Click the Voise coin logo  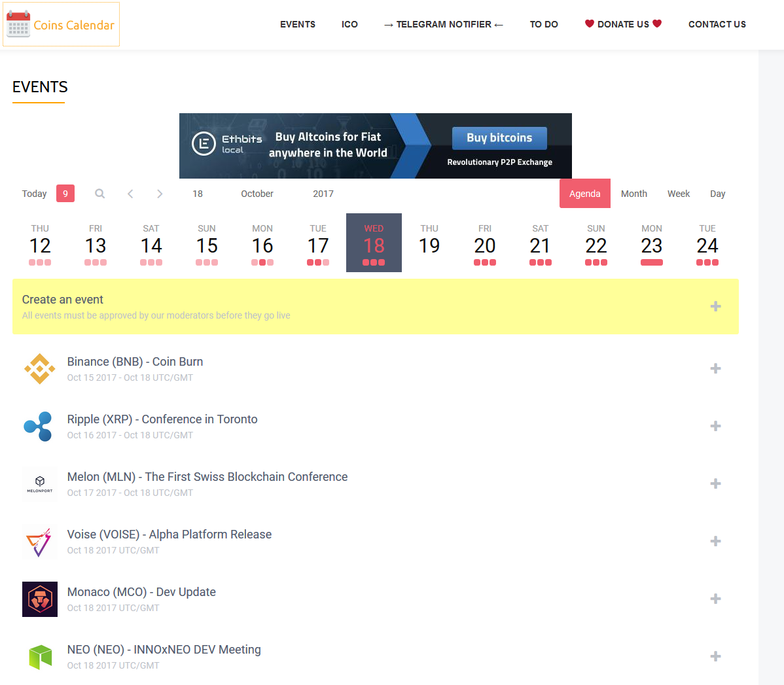pyautogui.click(x=39, y=542)
